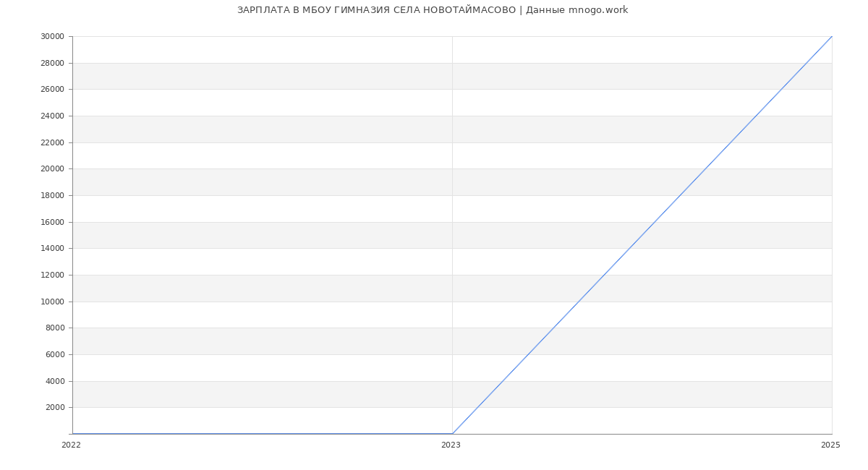Image resolution: width=868 pixels, height=470 pixels.
Task: Click the 20000 y-axis label
Action: (52, 169)
